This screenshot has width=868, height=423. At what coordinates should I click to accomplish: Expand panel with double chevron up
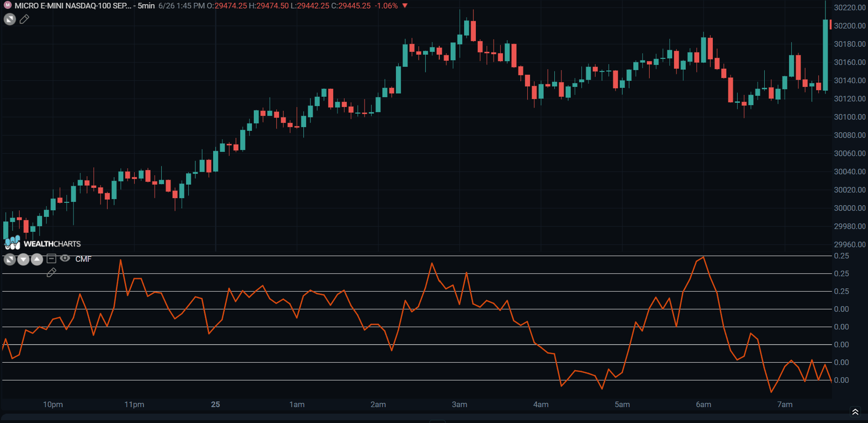pyautogui.click(x=855, y=412)
